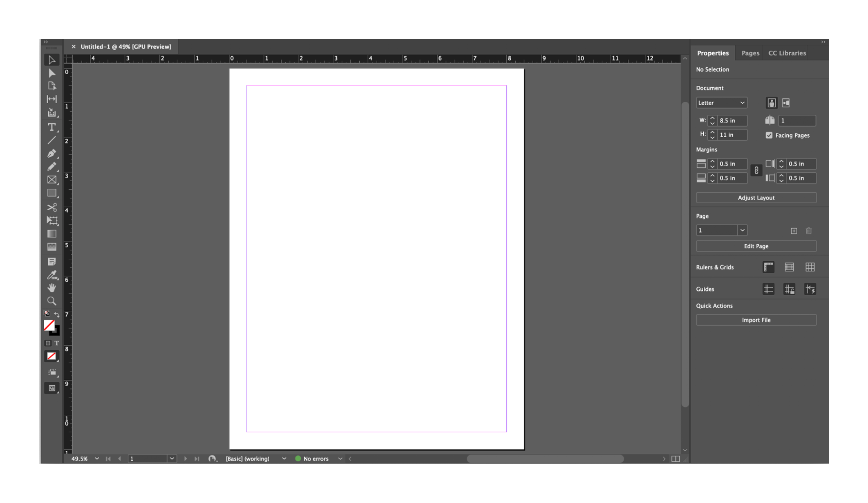This screenshot has height=503, width=868.
Task: Select the Content Collector tool
Action: 52,113
